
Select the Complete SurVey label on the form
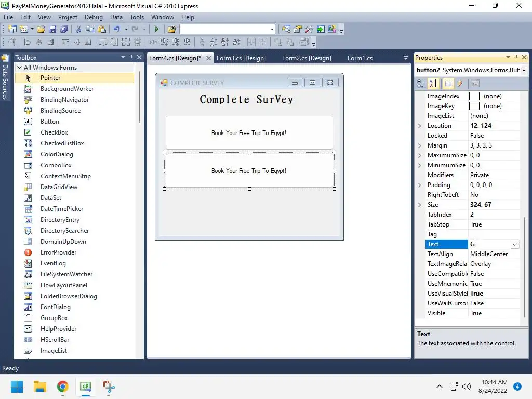tap(246, 99)
